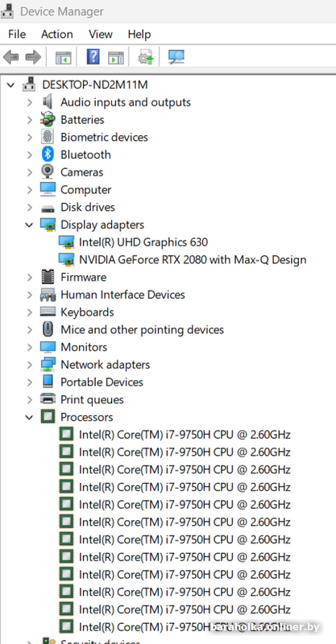Select the DESKTOP-ND2M11M computer icon

tap(29, 85)
